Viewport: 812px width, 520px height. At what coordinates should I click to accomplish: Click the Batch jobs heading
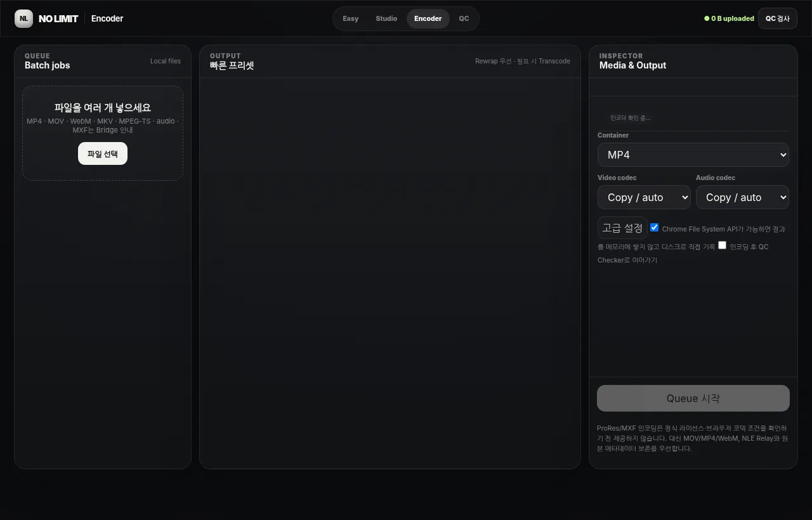pyautogui.click(x=48, y=65)
